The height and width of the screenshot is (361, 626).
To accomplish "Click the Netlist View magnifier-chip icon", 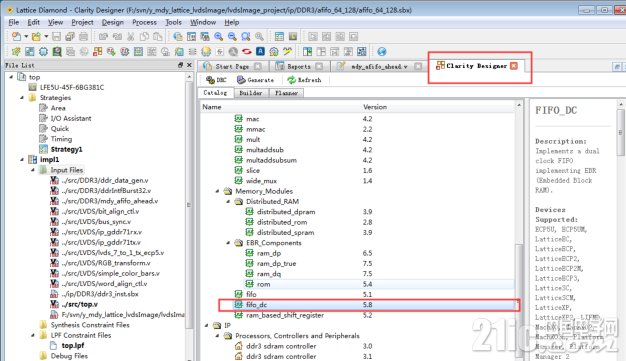I will [57, 52].
